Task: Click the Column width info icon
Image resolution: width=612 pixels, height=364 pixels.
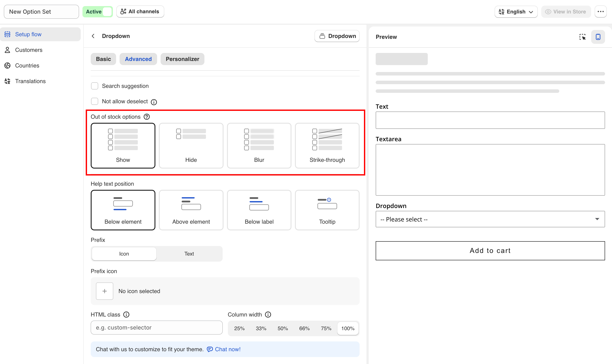Action: click(x=268, y=315)
